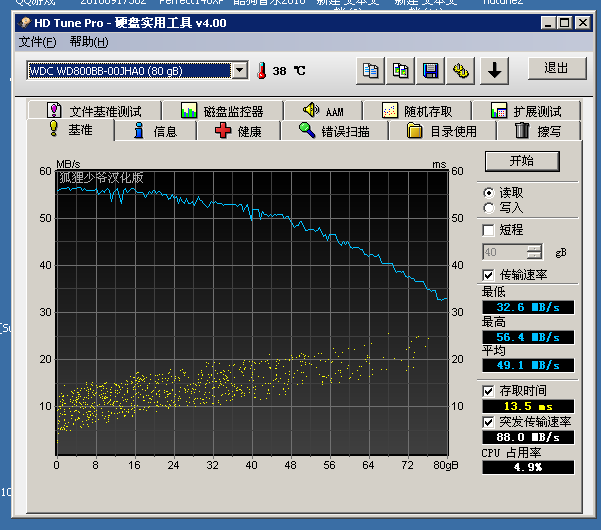601x530 pixels.
Task: Open the 扩展测试 tab
Action: click(526, 111)
